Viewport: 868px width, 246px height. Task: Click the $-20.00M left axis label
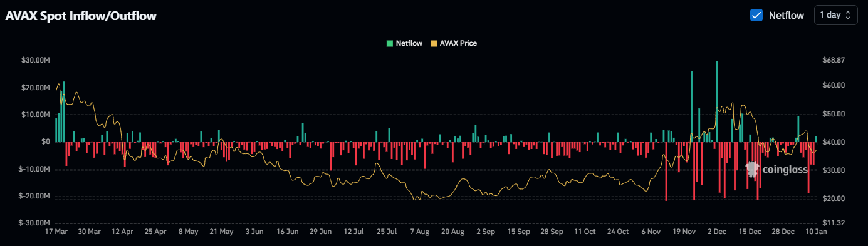point(34,196)
